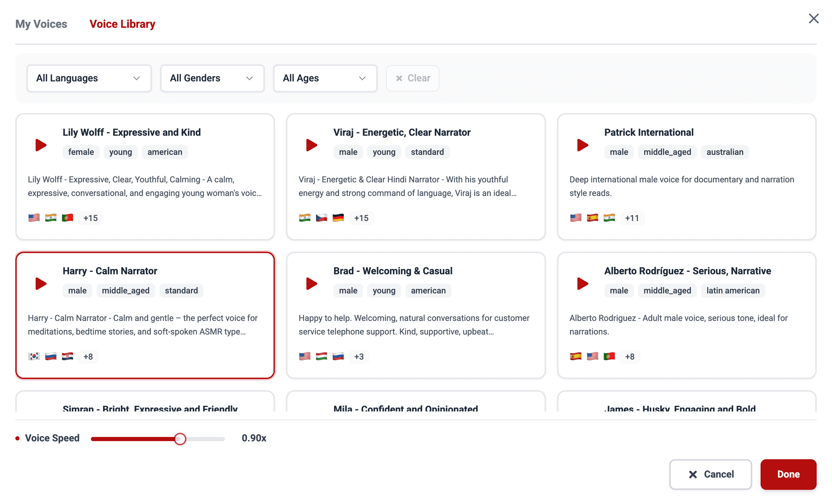This screenshot has height=504, width=832.
Task: Expand the All Ages filter
Action: (325, 78)
